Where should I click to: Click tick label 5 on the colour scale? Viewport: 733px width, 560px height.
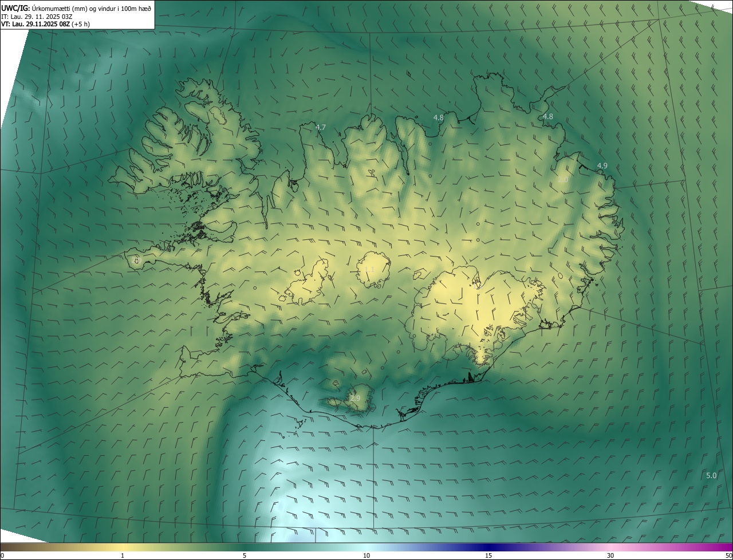click(245, 555)
